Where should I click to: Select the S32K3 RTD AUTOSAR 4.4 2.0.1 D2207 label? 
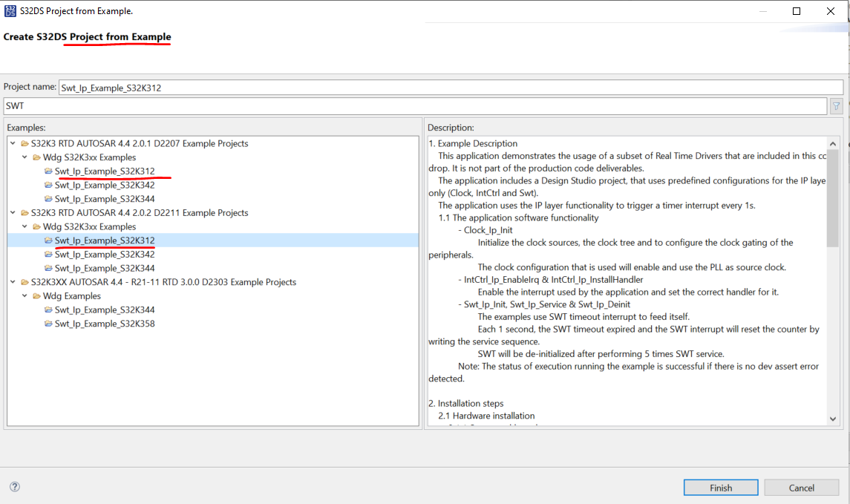140,143
